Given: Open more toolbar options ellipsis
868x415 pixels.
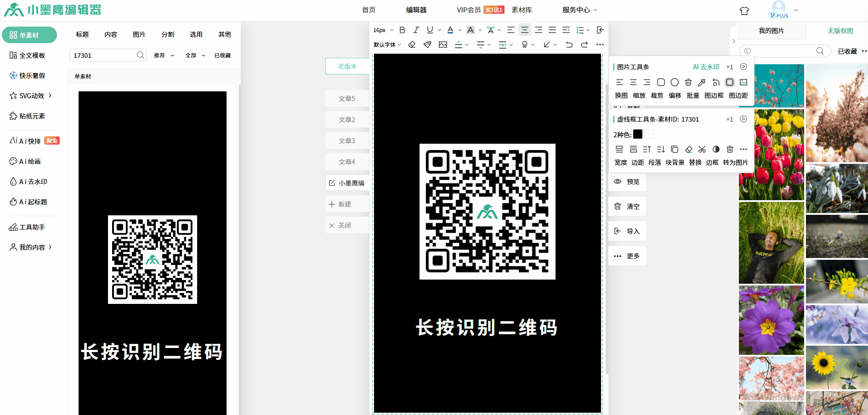Looking at the screenshot, I should pyautogui.click(x=600, y=45).
